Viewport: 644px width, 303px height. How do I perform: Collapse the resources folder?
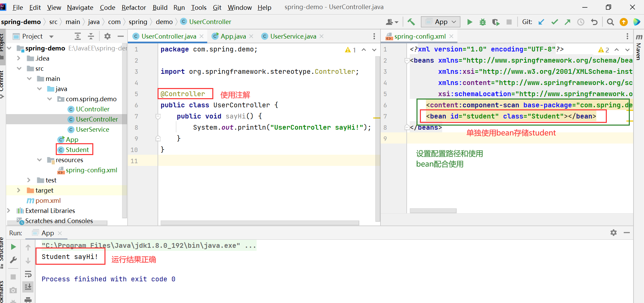40,160
